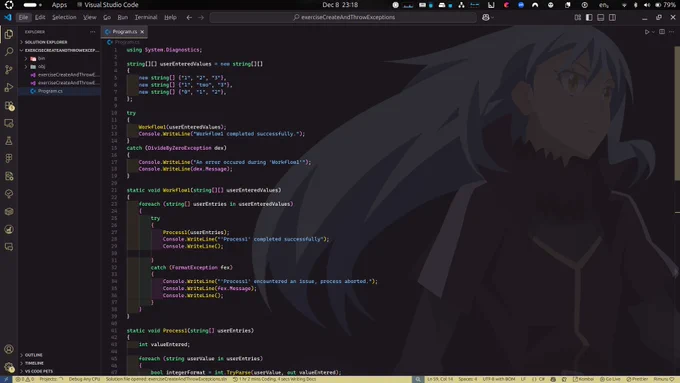The height and width of the screenshot is (383, 680).
Task: Click the errors and warnings status indicator
Action: [25, 379]
